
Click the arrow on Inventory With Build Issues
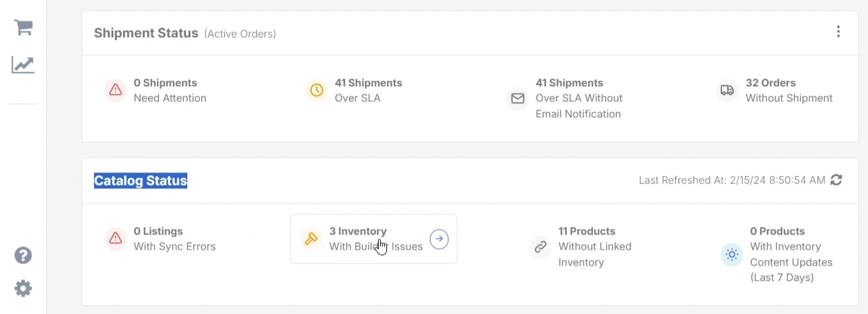[439, 239]
